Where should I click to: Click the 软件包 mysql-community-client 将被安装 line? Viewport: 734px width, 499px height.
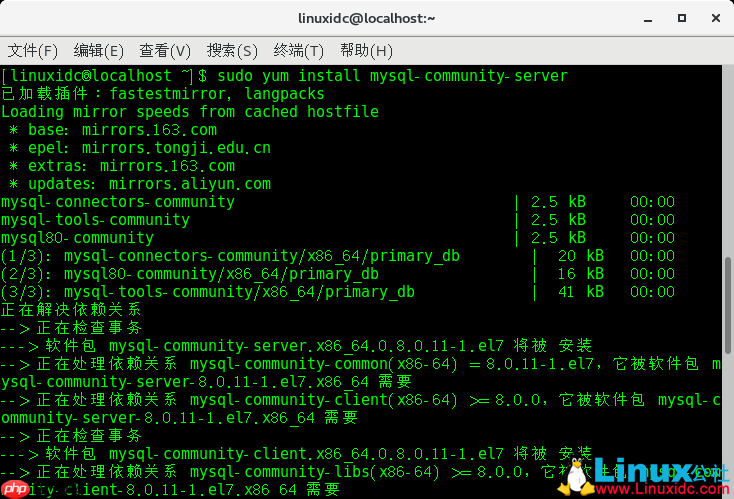tap(296, 454)
